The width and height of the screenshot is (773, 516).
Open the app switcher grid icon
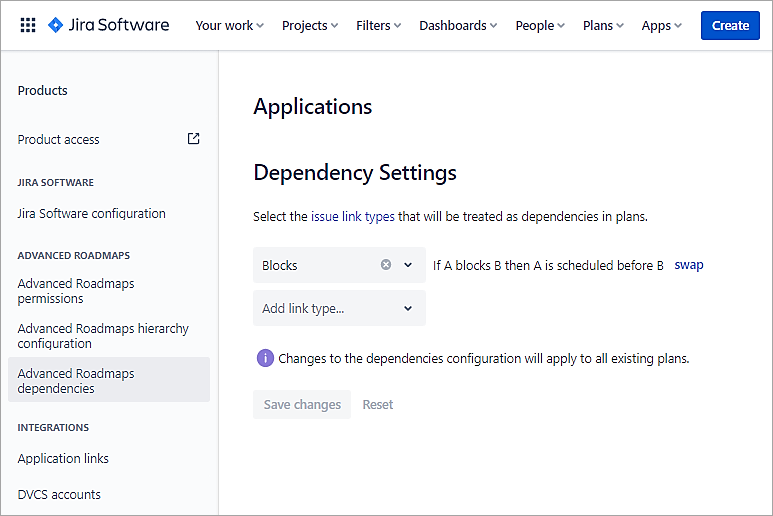point(28,25)
